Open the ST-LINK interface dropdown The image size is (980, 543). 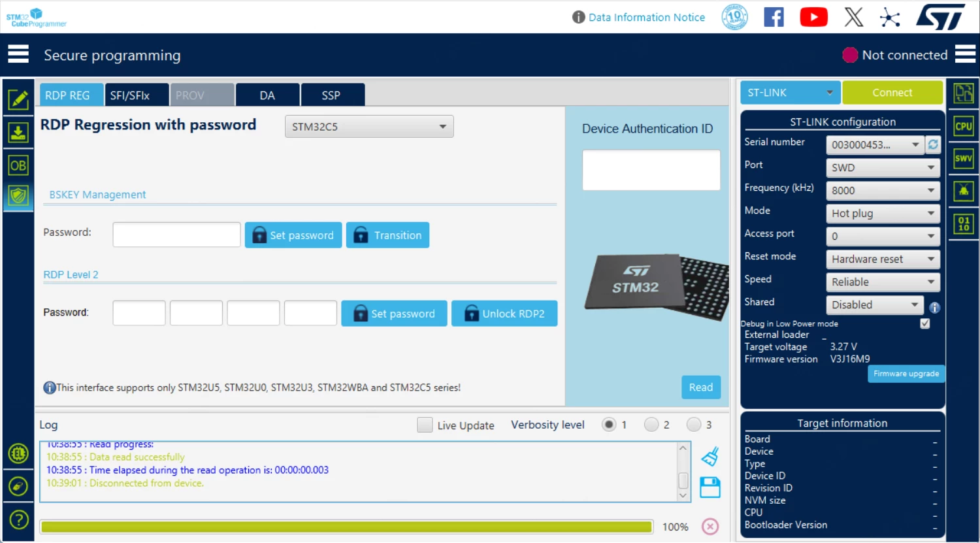click(x=791, y=93)
